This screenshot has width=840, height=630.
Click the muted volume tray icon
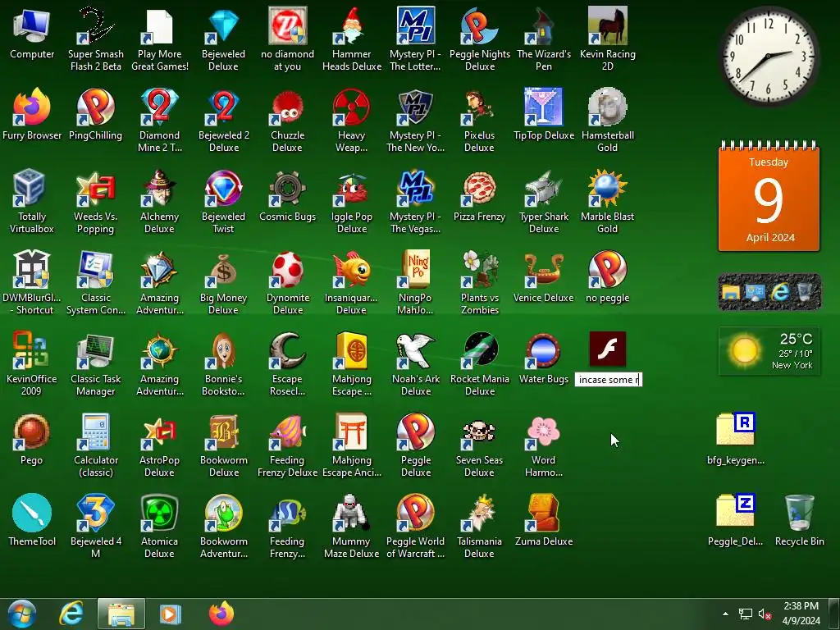[x=765, y=614]
